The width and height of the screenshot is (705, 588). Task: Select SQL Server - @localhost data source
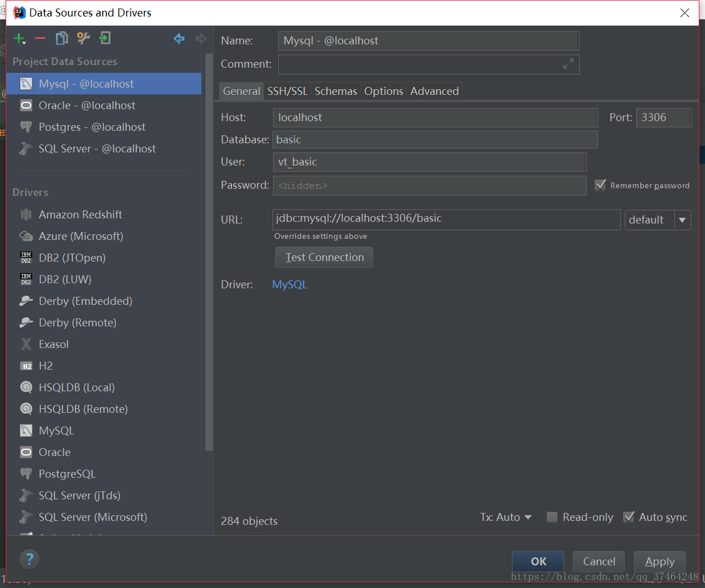pyautogui.click(x=104, y=148)
